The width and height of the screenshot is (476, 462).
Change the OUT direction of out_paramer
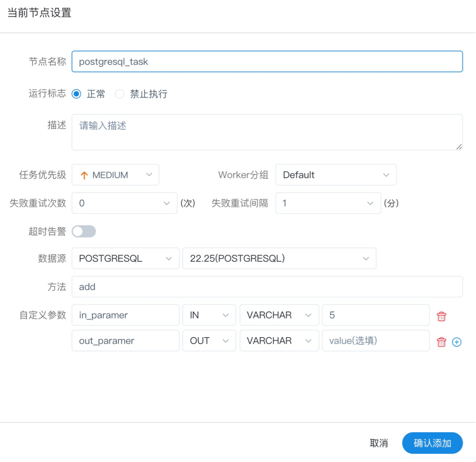click(x=209, y=341)
